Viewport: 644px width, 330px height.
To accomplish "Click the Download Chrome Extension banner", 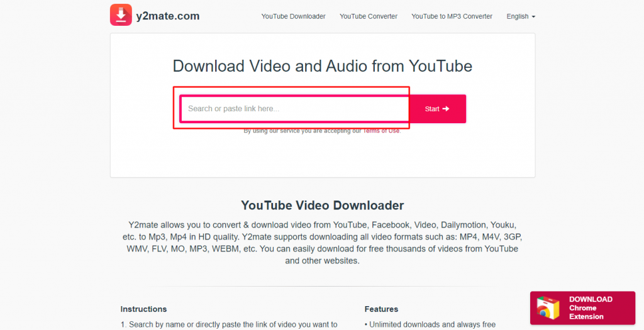I will coord(582,308).
